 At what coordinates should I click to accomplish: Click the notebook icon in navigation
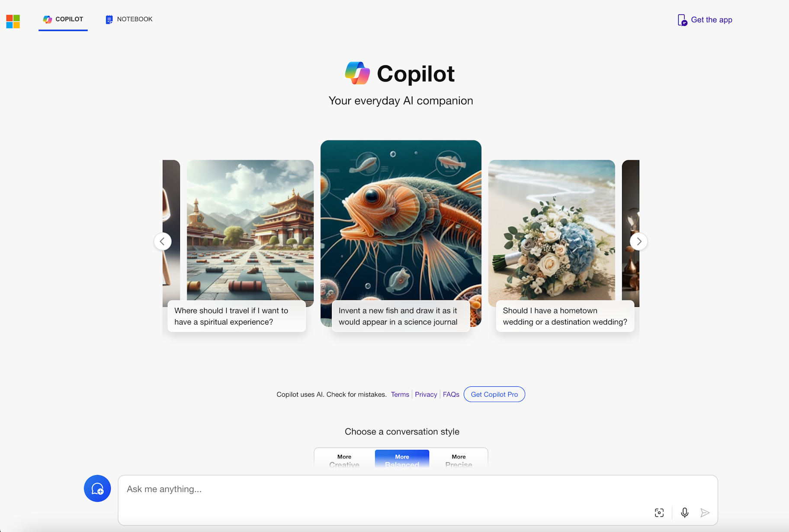pos(109,19)
